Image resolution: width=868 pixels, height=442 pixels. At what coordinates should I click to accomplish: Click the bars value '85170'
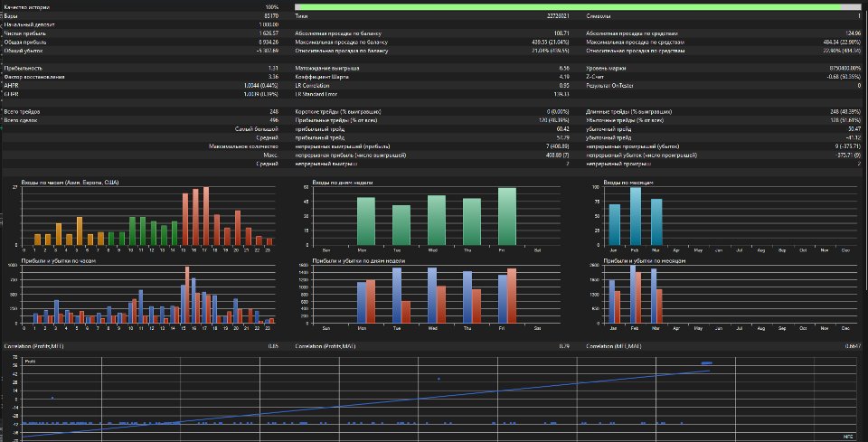(270, 16)
